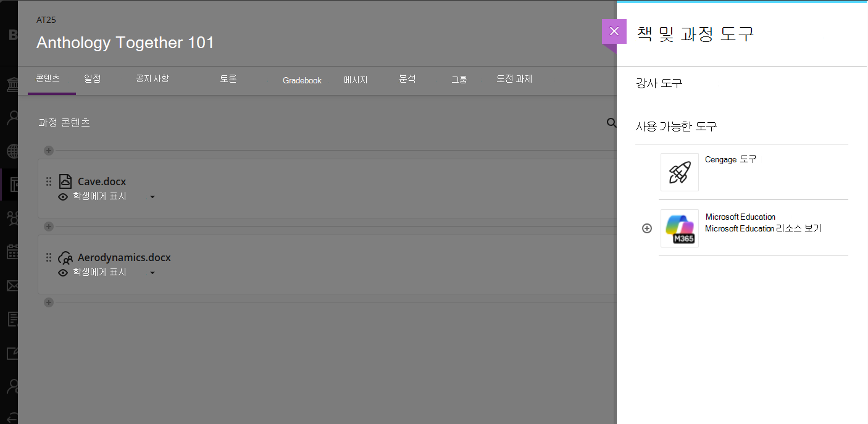Open the 도전 과제 tab
868x424 pixels.
[x=514, y=79]
